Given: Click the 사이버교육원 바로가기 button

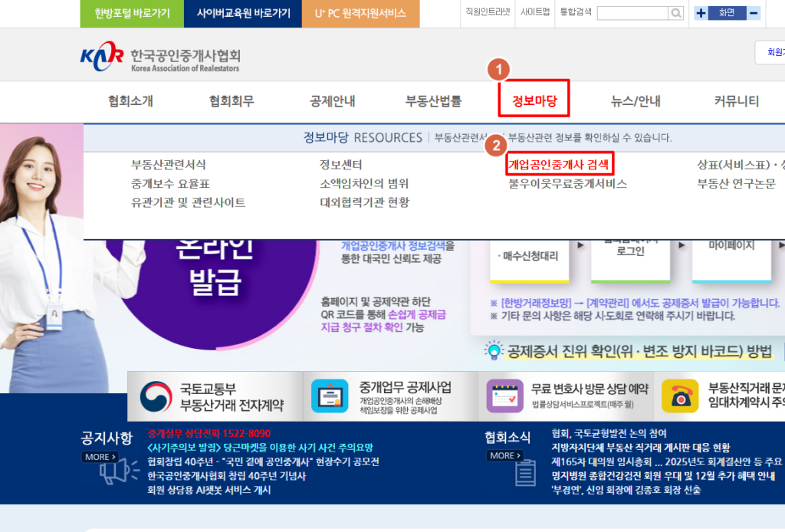Looking at the screenshot, I should (x=243, y=13).
